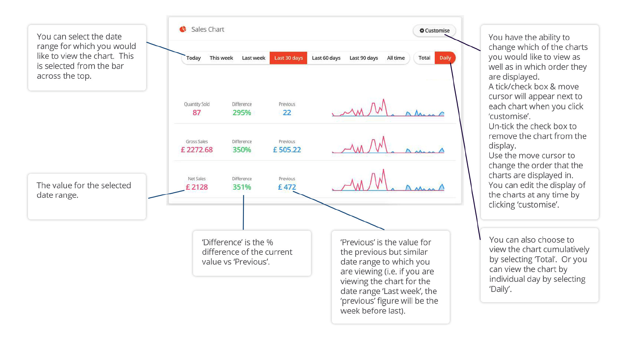
Task: Click the Gross Sales sparkline chart
Action: click(388, 145)
